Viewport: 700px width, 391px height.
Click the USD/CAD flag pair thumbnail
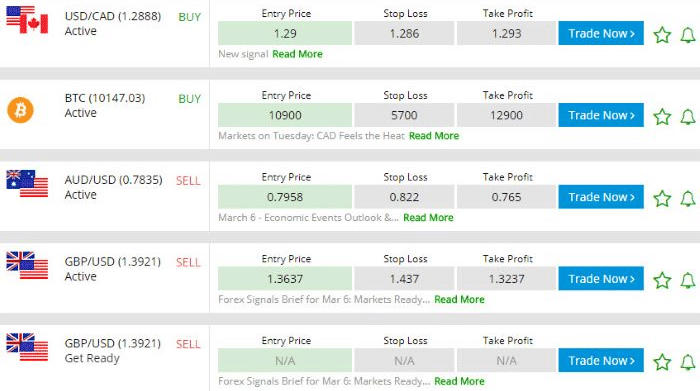pyautogui.click(x=27, y=20)
